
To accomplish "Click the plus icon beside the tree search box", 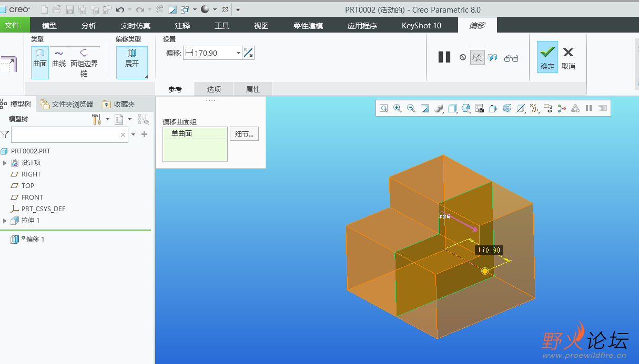I will (x=145, y=134).
